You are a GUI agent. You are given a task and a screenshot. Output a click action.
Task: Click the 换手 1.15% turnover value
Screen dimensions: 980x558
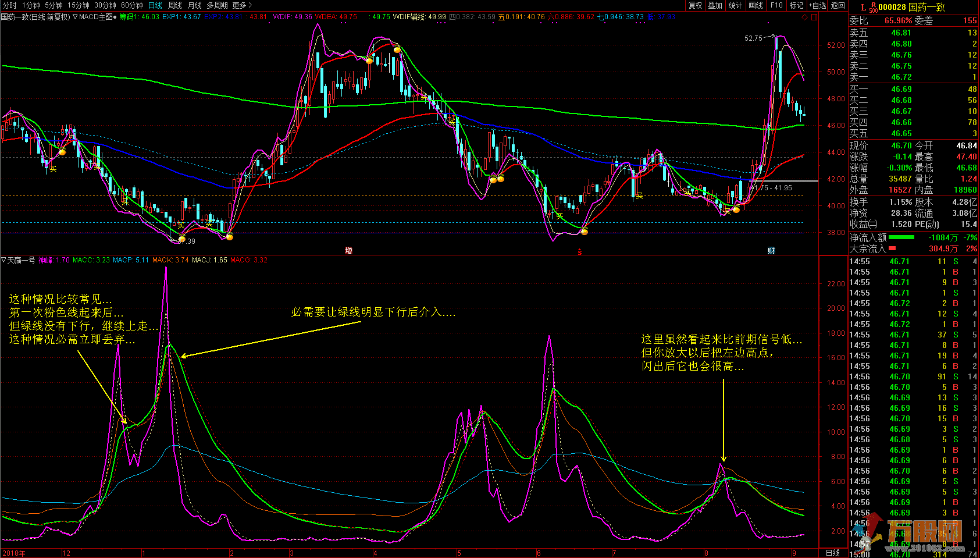pyautogui.click(x=901, y=202)
